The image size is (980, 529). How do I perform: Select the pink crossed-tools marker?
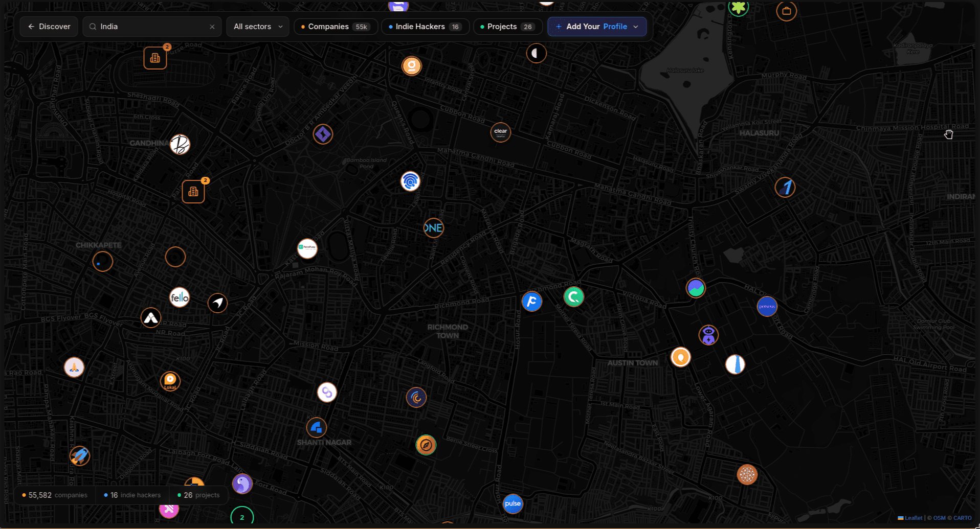(169, 509)
